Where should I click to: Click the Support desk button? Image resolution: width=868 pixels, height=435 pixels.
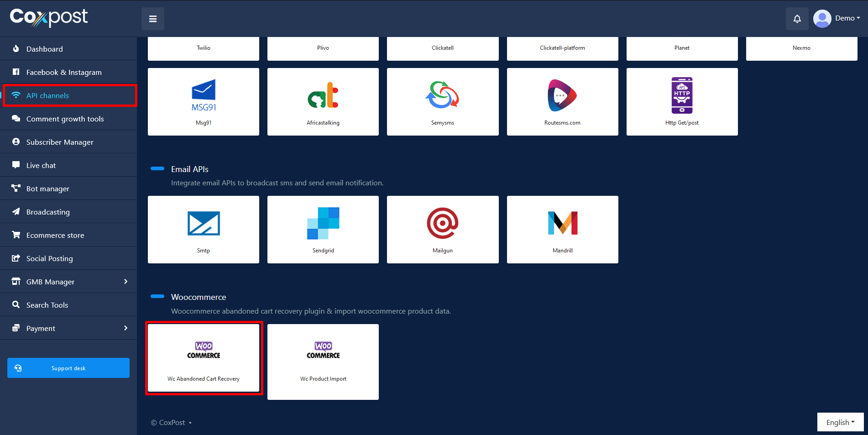coord(68,368)
